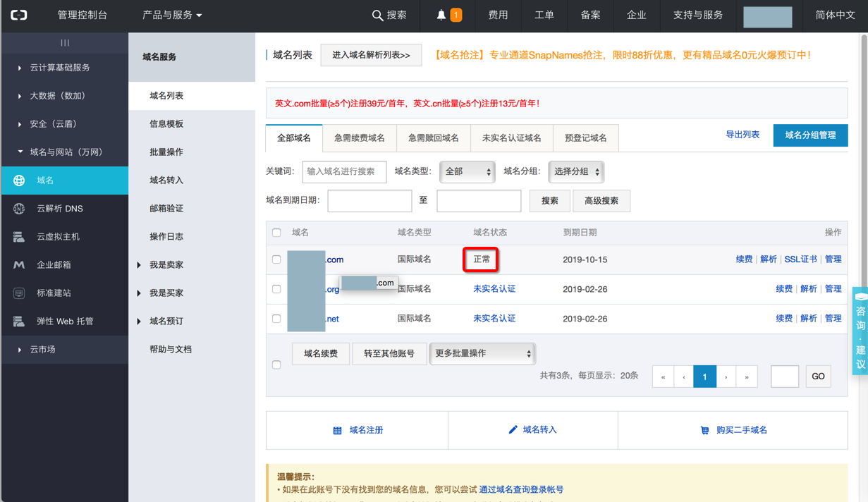This screenshot has height=502, width=868.
Task: Click the globe icon for 域名
Action: point(19,180)
